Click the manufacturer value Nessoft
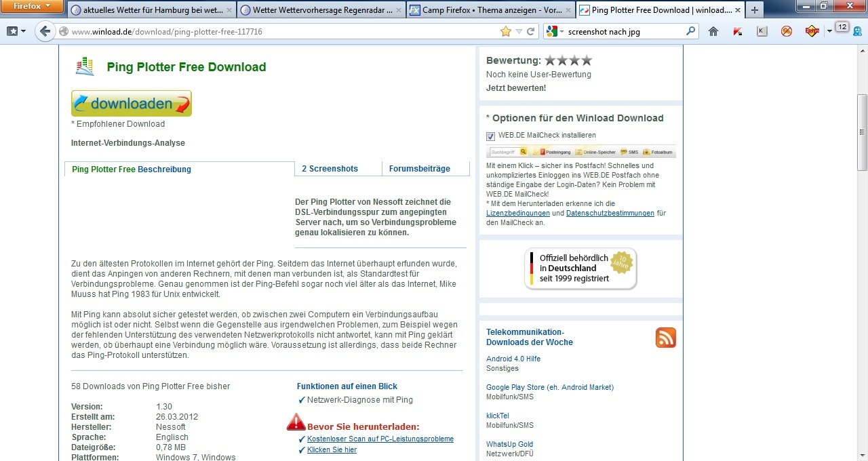This screenshot has height=461, width=868. pyautogui.click(x=171, y=427)
